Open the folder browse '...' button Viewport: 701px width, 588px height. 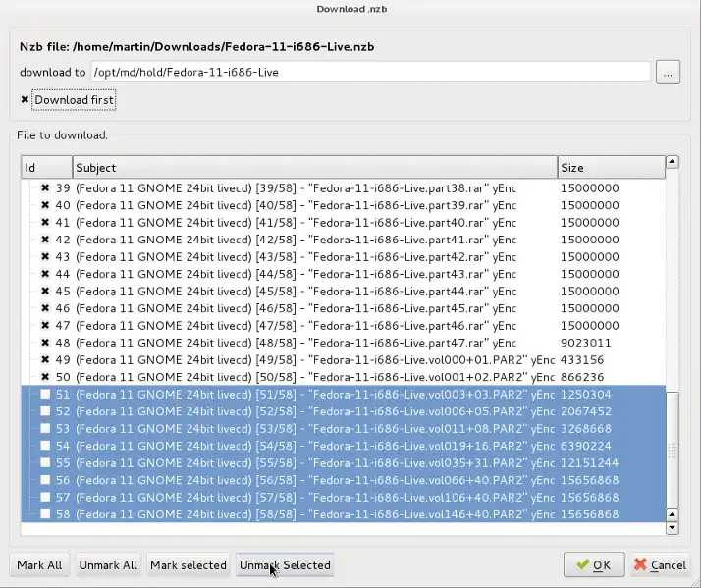click(668, 72)
